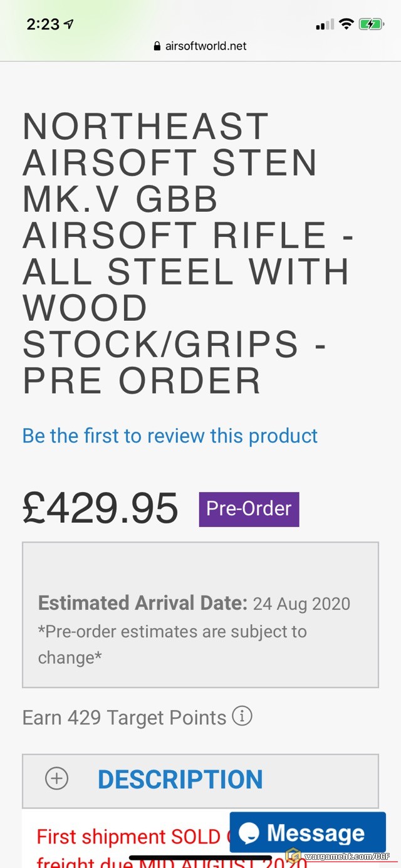Click the wargamehk watermark logo icon
The image size is (401, 868).
click(292, 855)
